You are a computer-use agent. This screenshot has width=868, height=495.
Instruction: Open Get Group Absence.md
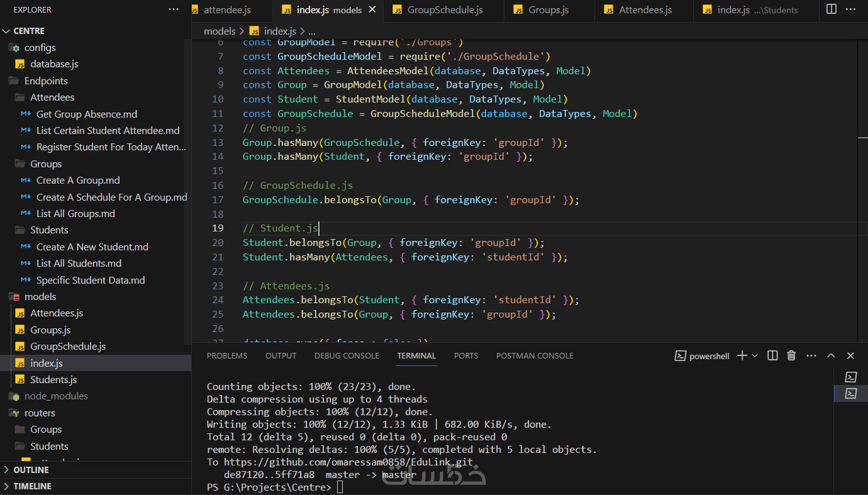coord(95,114)
